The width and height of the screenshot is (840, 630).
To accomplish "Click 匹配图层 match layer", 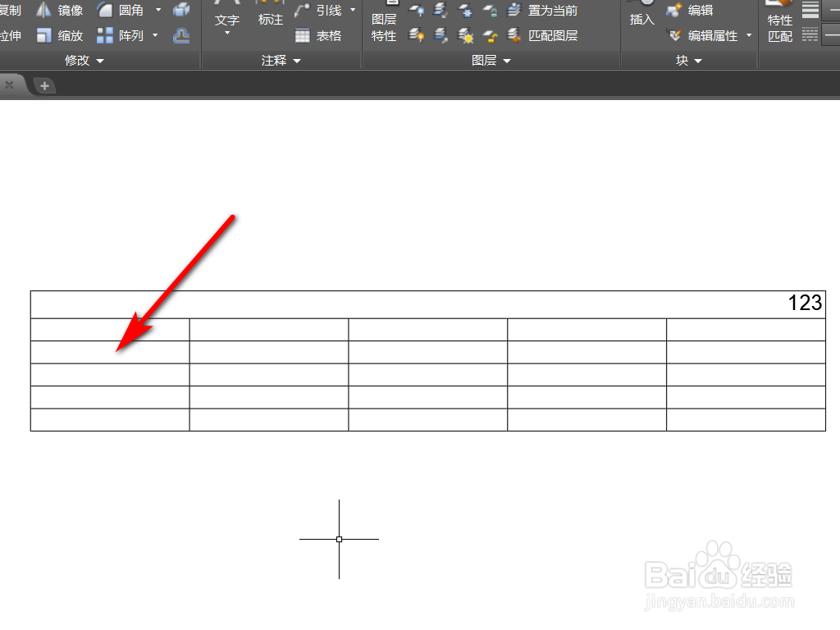I will pos(542,36).
